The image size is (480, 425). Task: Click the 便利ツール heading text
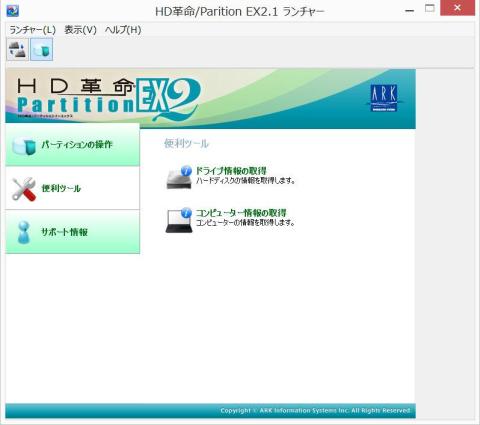click(186, 144)
